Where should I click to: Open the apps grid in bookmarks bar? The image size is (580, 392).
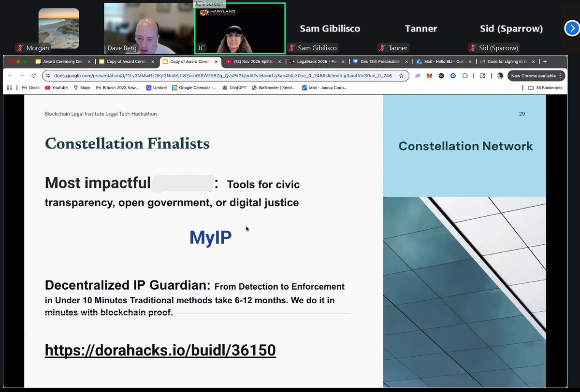[x=10, y=88]
